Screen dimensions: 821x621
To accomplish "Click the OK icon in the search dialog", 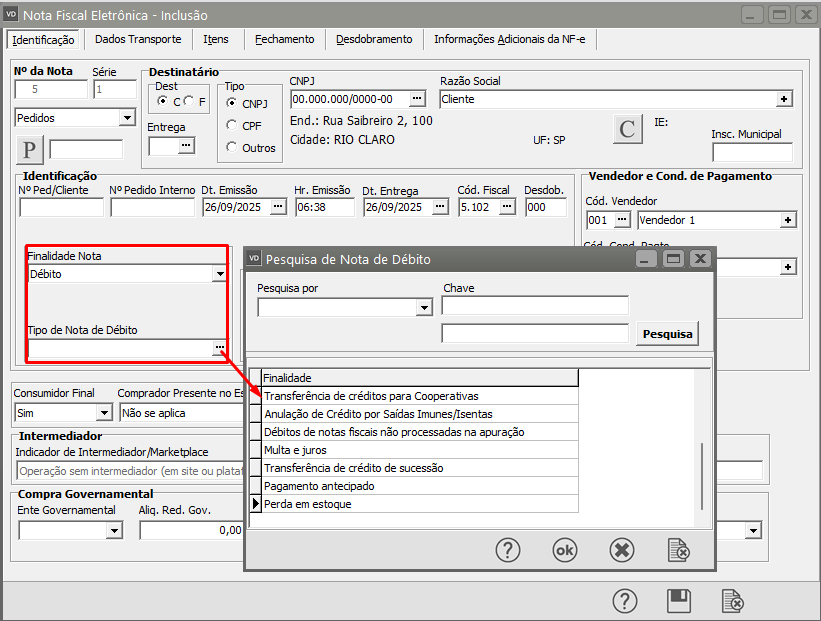I will pos(565,550).
